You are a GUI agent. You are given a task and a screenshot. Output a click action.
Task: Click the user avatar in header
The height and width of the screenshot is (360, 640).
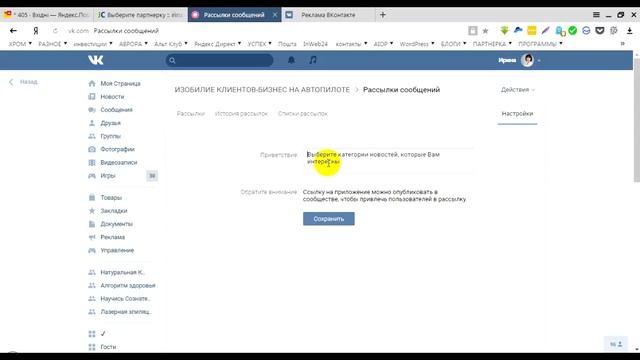tap(527, 60)
